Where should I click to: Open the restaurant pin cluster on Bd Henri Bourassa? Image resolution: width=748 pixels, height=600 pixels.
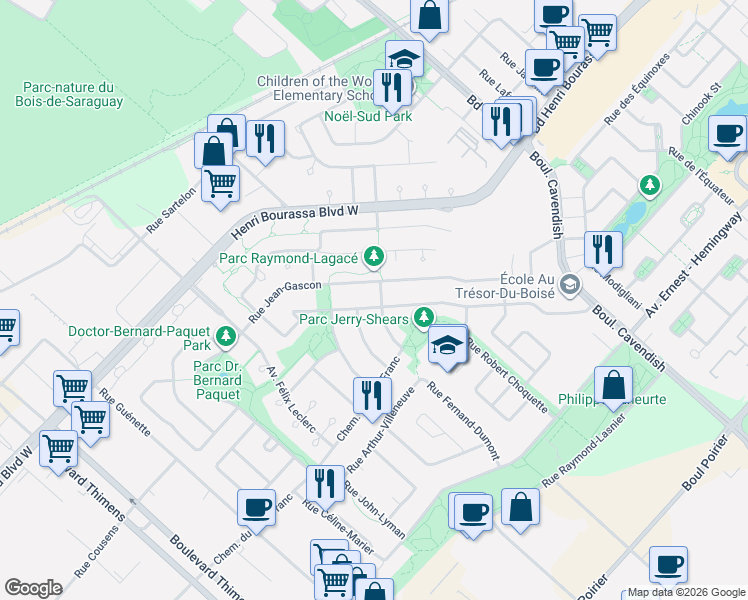tap(502, 121)
